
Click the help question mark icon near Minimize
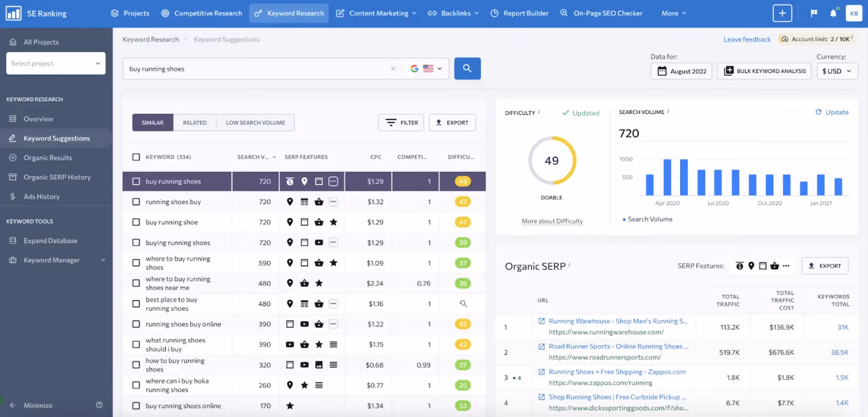click(x=99, y=405)
